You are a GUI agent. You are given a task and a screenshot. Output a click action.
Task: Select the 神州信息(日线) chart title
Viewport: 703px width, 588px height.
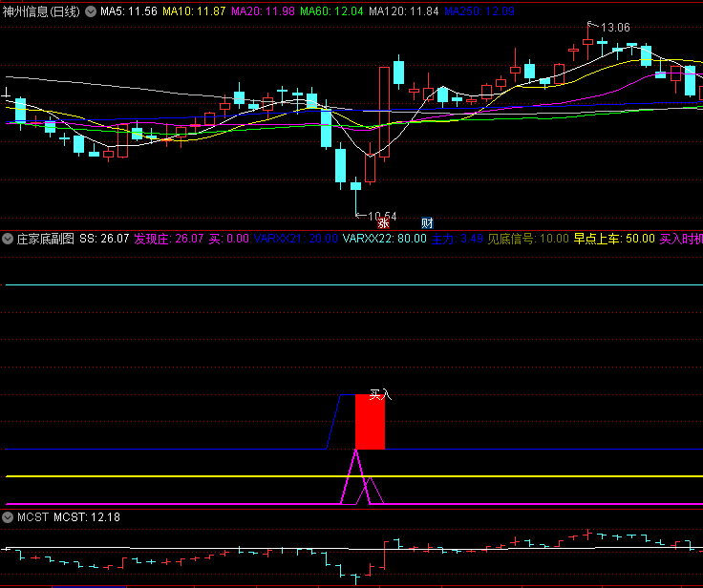pos(41,11)
